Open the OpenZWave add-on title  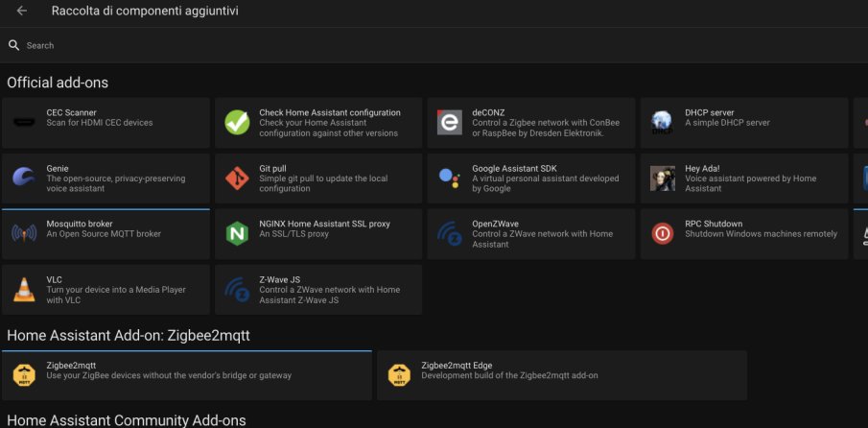(496, 224)
